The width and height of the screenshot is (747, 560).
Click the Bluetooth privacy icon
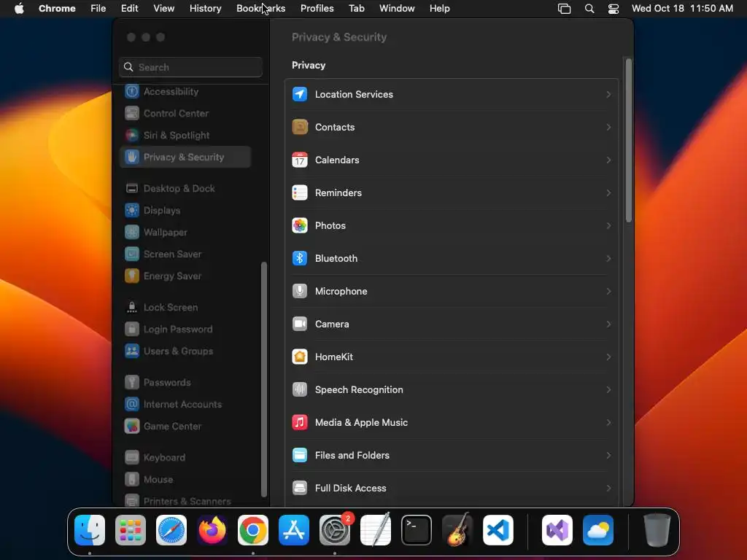[x=300, y=258]
